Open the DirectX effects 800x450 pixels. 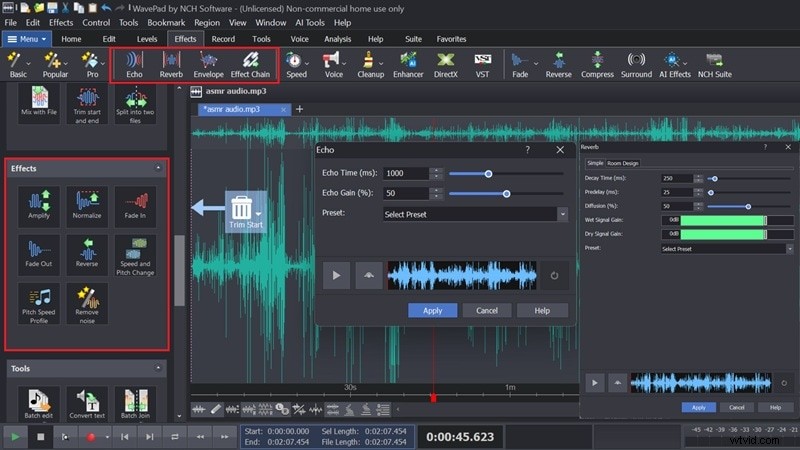tap(445, 65)
